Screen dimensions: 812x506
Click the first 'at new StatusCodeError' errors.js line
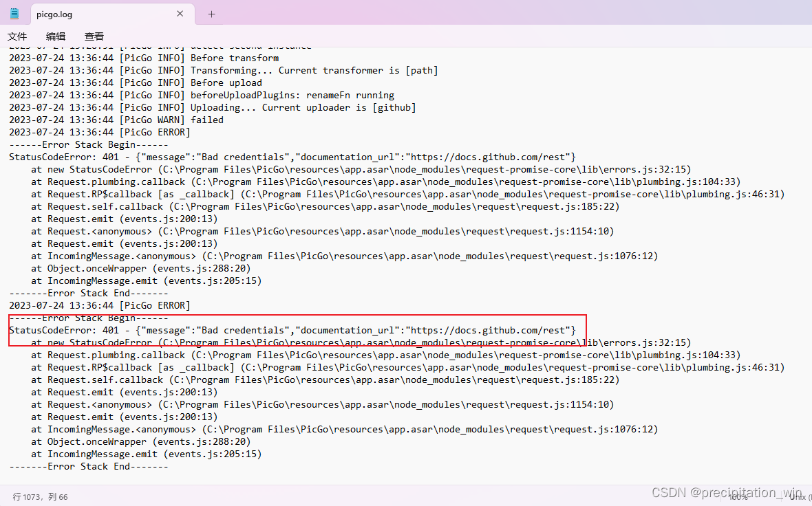361,170
